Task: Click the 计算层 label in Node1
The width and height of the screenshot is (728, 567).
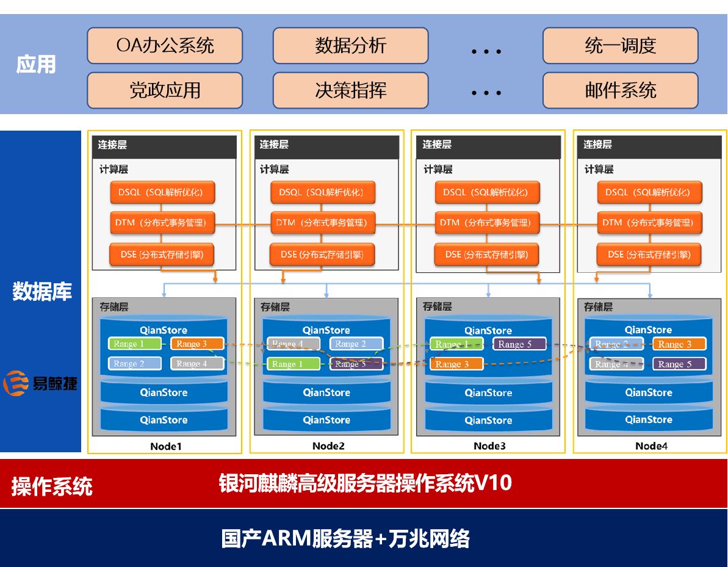Action: [114, 170]
